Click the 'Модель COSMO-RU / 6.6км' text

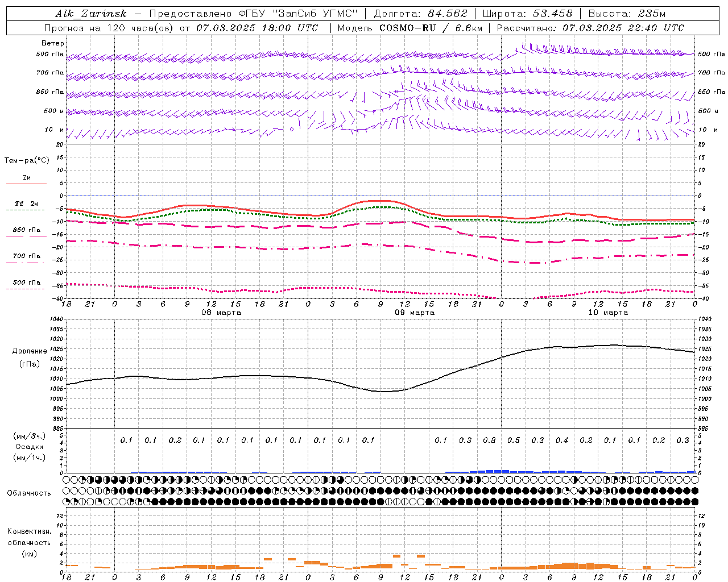409,28
